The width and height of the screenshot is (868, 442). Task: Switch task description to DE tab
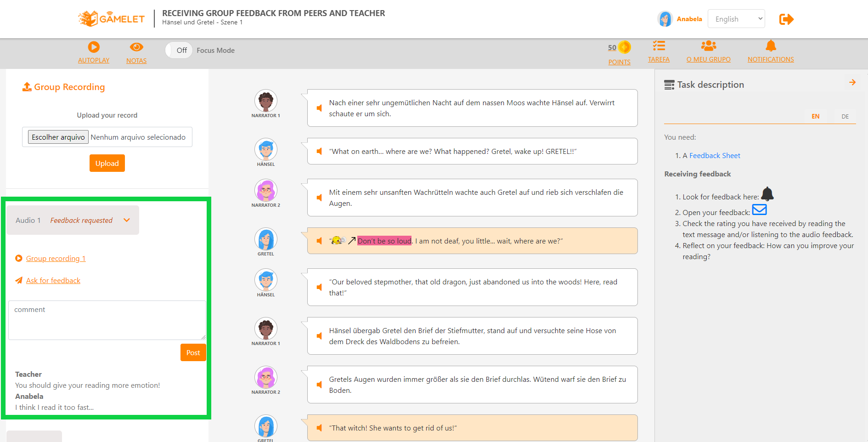coord(845,117)
